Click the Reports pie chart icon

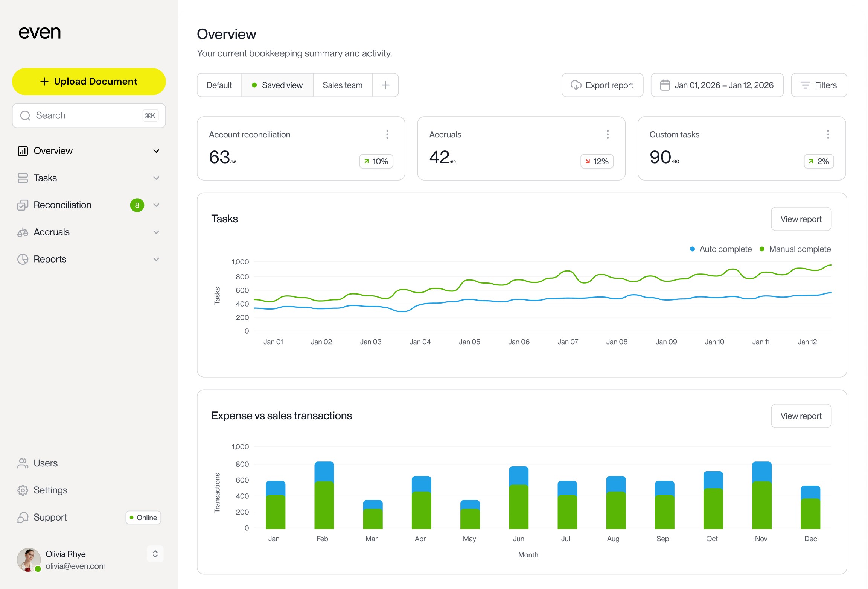coord(23,259)
